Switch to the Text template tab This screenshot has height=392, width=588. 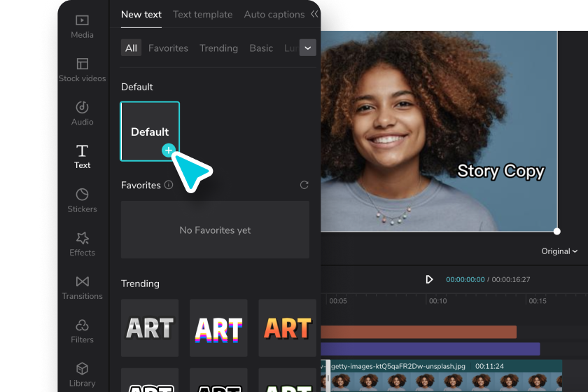202,15
